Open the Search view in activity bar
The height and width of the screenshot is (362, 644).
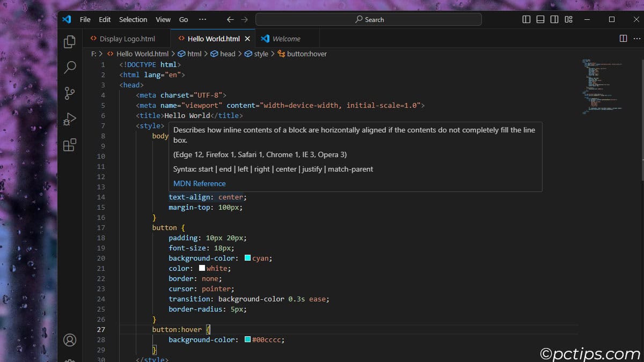[70, 68]
